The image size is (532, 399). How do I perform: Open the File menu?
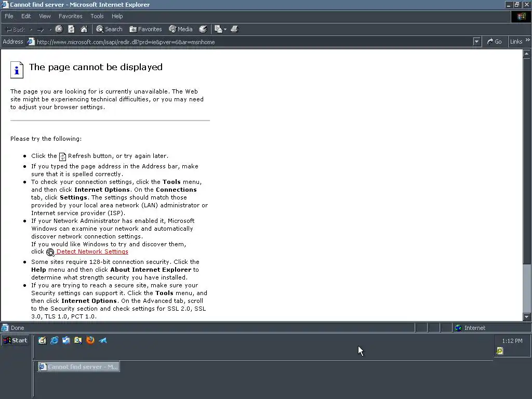click(x=9, y=16)
